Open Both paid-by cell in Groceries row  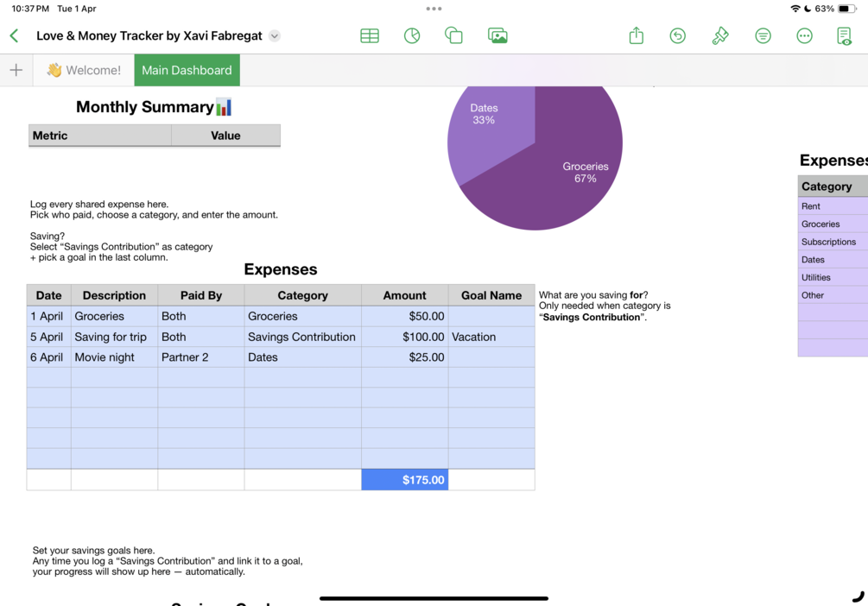[x=201, y=316]
